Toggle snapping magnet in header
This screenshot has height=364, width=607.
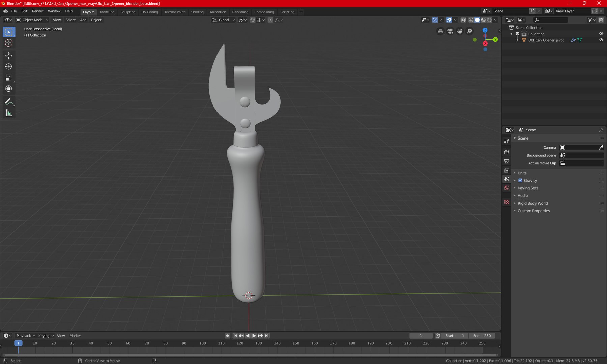pyautogui.click(x=252, y=20)
